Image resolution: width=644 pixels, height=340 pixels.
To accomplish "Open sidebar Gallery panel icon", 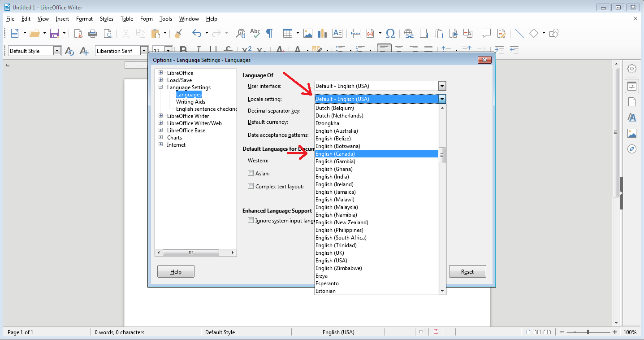I will pyautogui.click(x=632, y=133).
